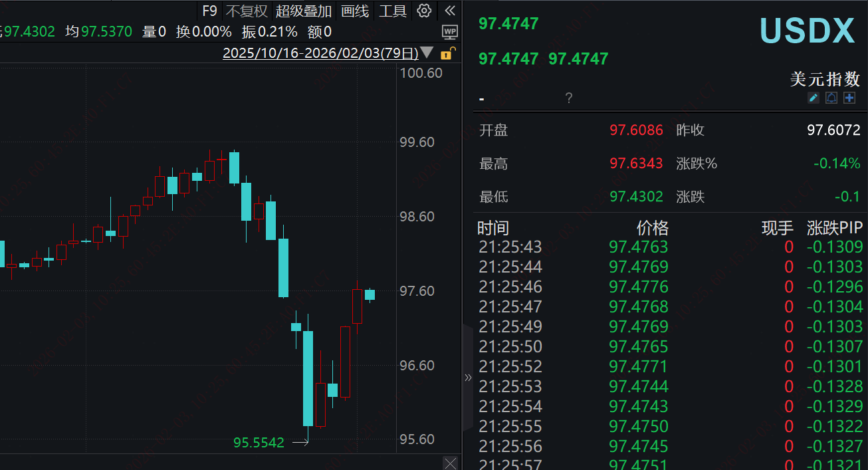The width and height of the screenshot is (868, 470).
Task: Click the WP monitor icon
Action: [450, 31]
